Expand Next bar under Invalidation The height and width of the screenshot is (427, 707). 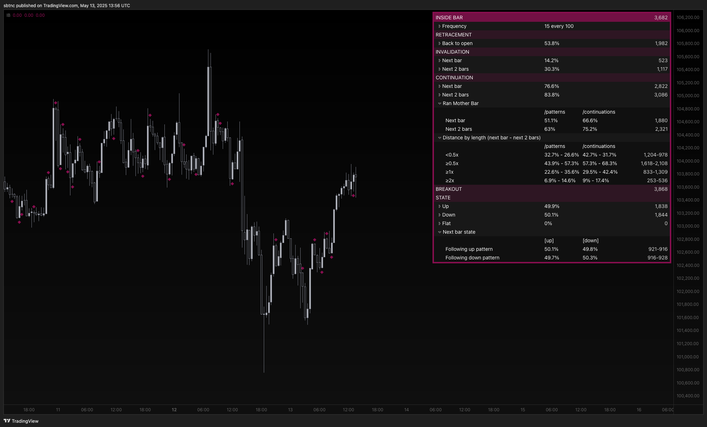point(439,60)
